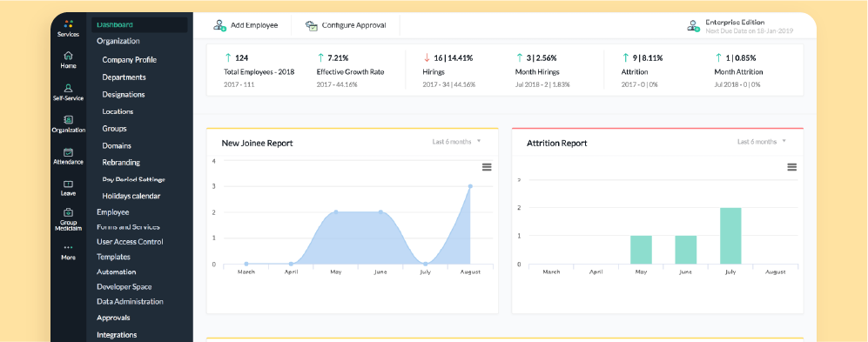Expand Automation in sidebar

click(x=117, y=272)
